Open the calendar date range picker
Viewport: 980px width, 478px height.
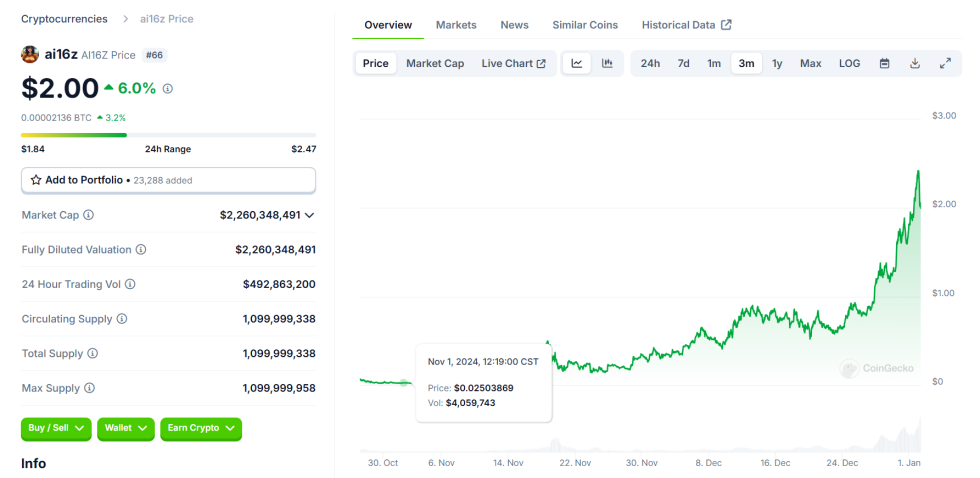click(x=884, y=63)
